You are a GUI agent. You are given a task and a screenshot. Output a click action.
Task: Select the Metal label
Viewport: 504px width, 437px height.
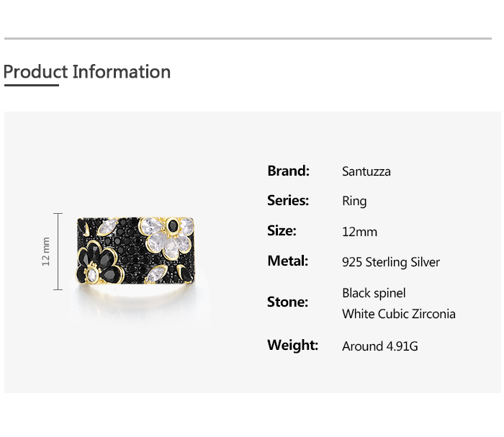(287, 261)
